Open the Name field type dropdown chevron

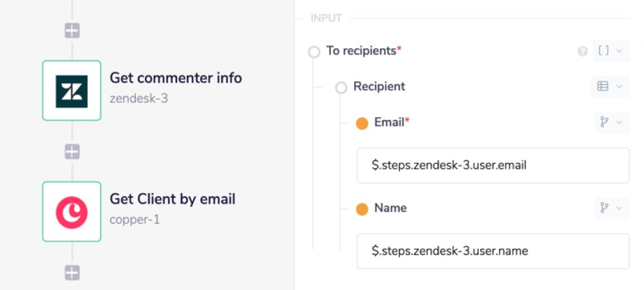pos(620,208)
